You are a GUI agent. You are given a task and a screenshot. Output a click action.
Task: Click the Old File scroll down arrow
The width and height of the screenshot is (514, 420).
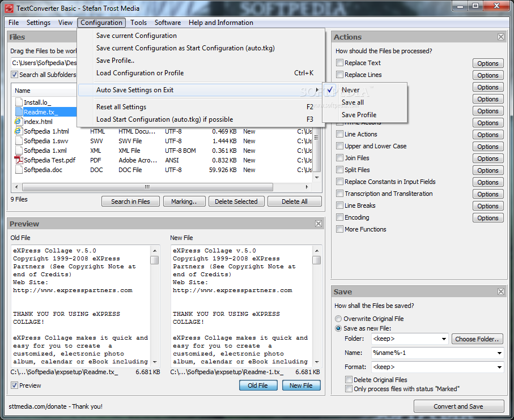(x=155, y=362)
